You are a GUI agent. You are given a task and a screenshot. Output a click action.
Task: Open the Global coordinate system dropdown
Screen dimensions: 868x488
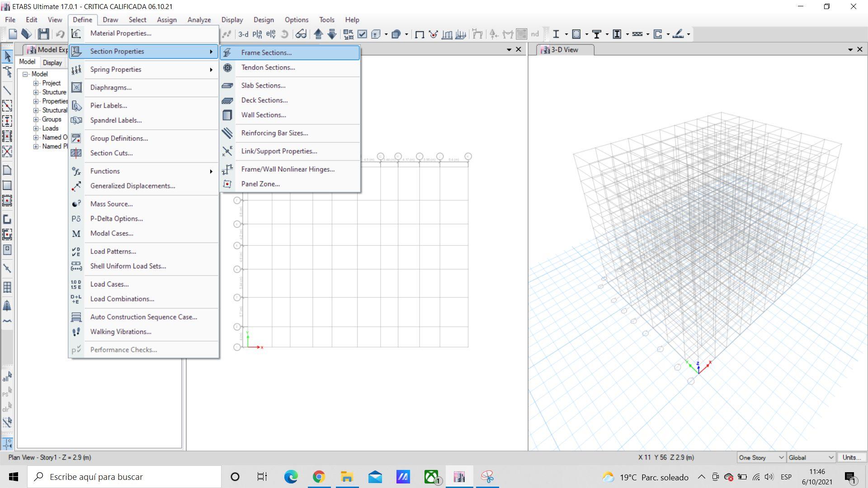811,457
